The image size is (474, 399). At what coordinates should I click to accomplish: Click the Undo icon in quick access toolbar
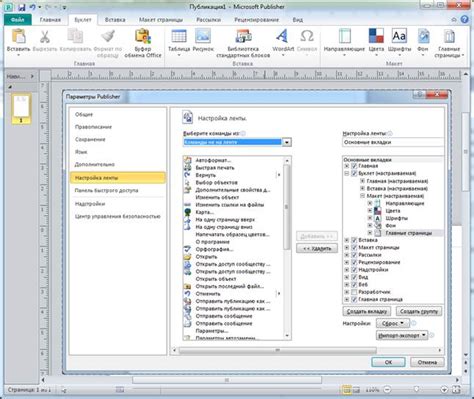point(33,7)
